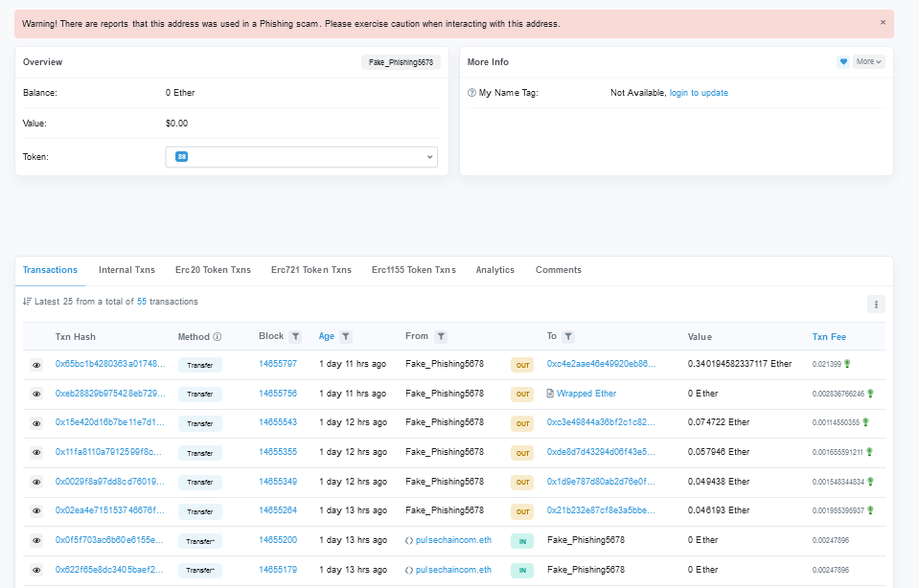This screenshot has width=919, height=588.
Task: Click the heart favorite icon in More Info
Action: pos(842,61)
